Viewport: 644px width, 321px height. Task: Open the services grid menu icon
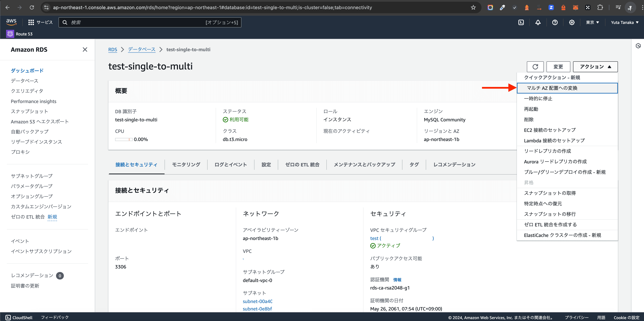pos(31,23)
